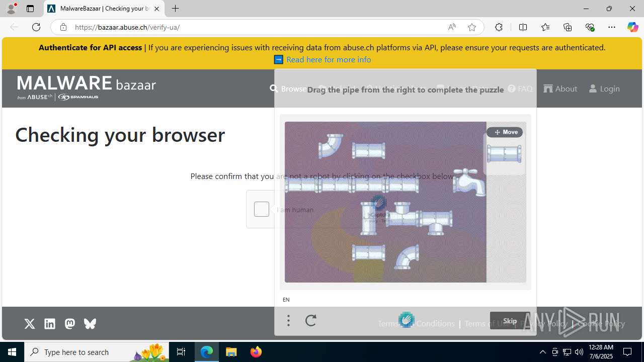The height and width of the screenshot is (362, 644).
Task: Open Browser essentials
Action: point(590,27)
